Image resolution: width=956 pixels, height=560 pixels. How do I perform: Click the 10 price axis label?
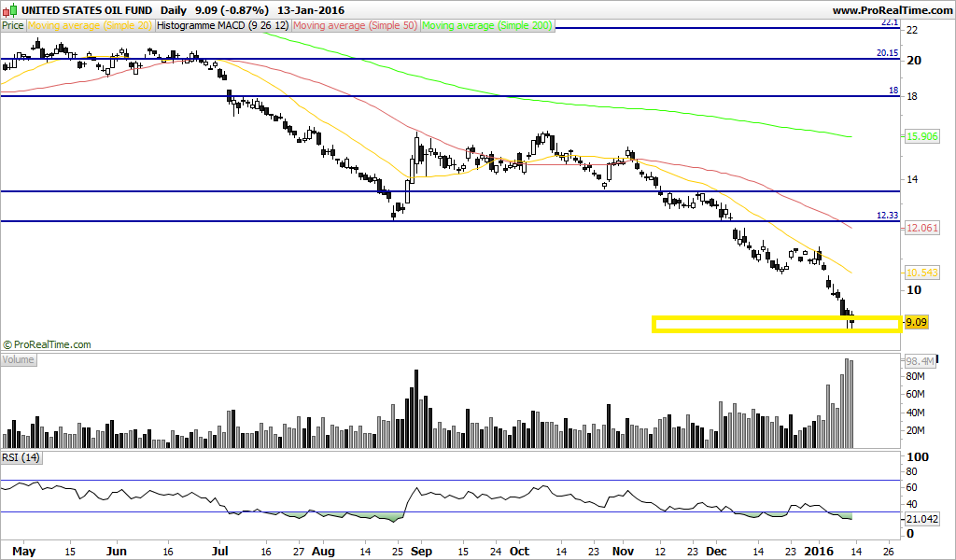pos(914,290)
